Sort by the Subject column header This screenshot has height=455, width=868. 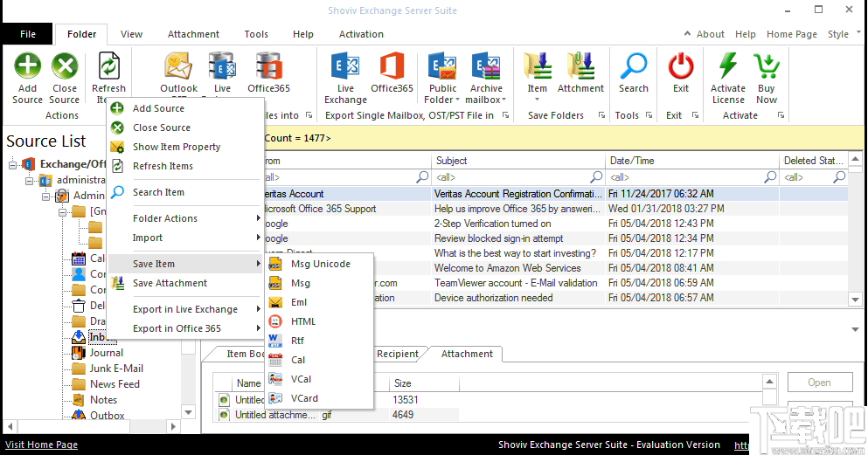(517, 161)
